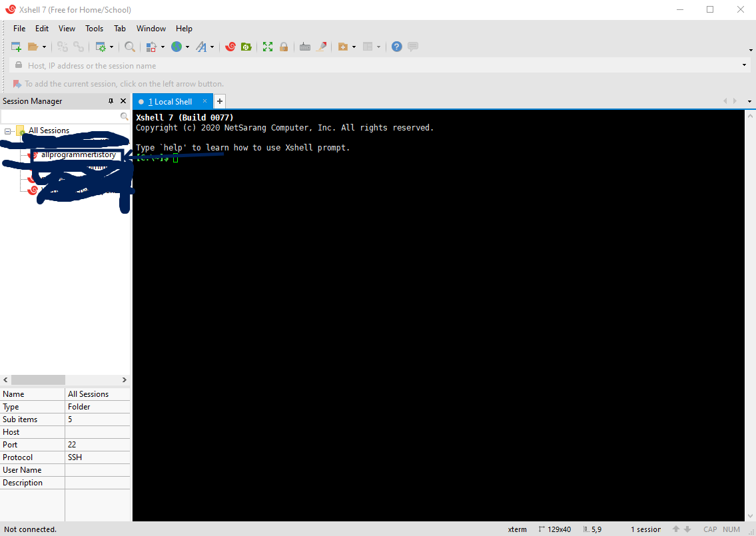
Task: Click the Session Manager search field
Action: tap(60, 116)
